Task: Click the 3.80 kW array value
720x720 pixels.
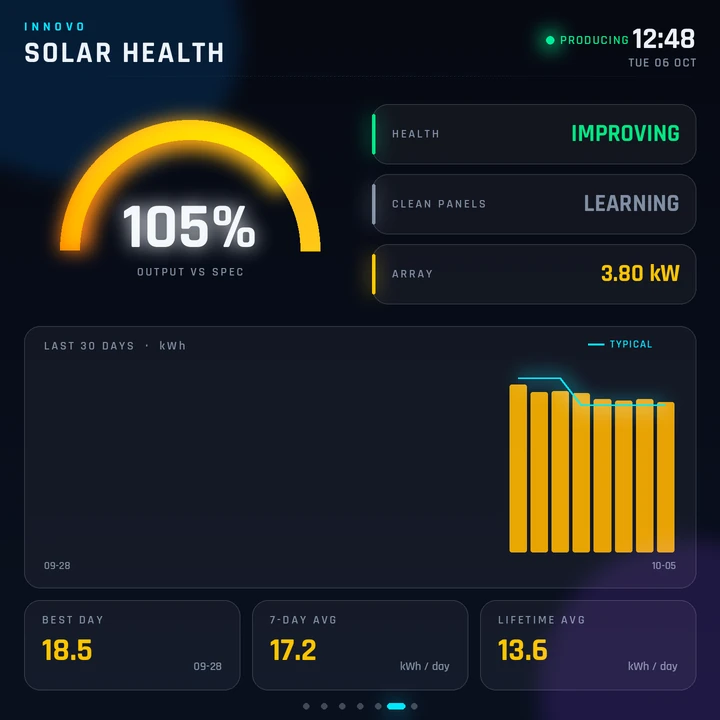Action: tap(640, 273)
